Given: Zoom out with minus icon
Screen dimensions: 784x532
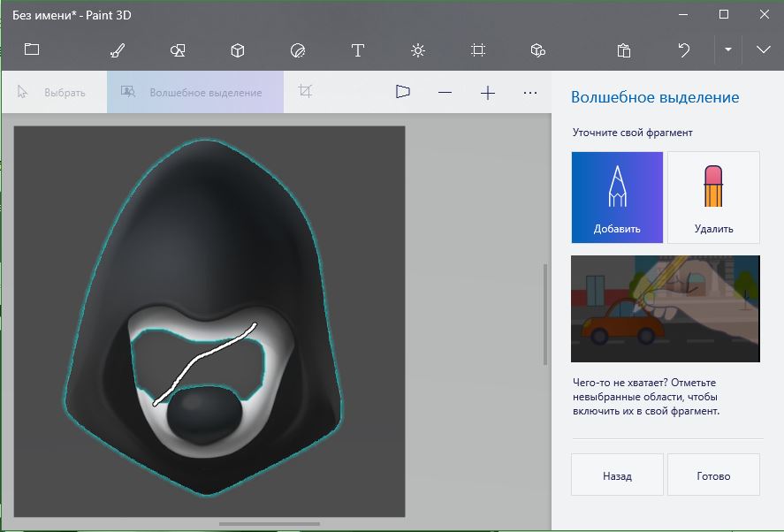Looking at the screenshot, I should tap(445, 93).
